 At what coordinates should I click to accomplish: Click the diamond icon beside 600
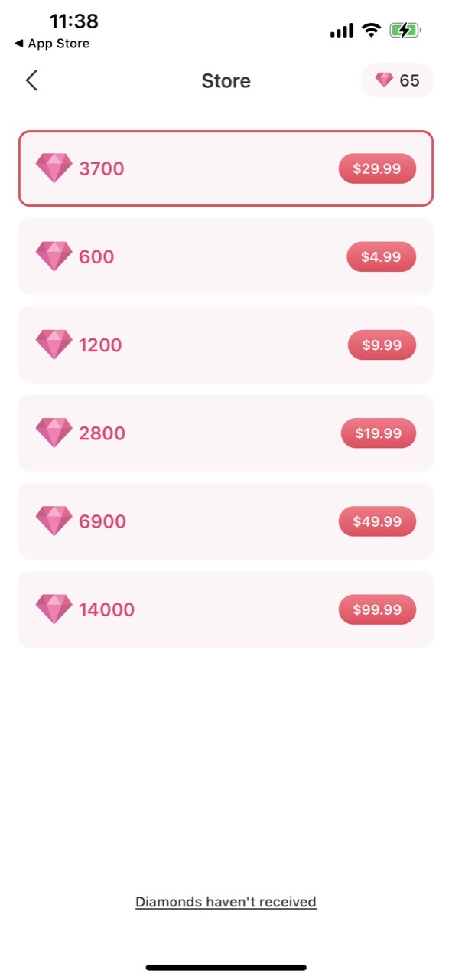coord(54,256)
